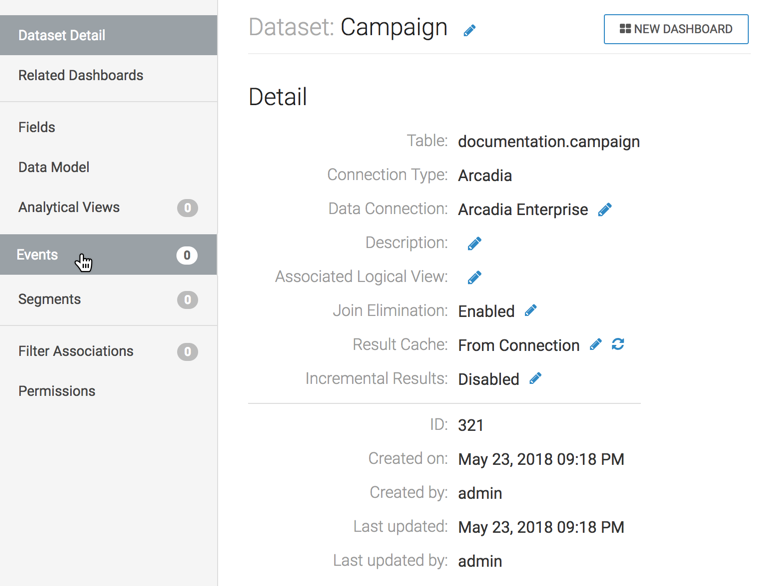Click the Description edit pencil icon

475,244
